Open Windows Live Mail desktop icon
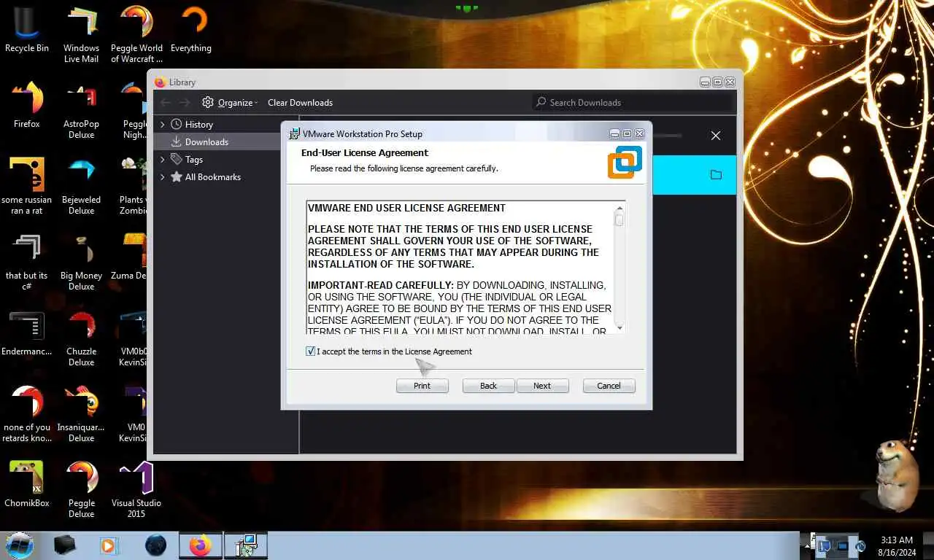Image resolution: width=934 pixels, height=560 pixels. click(x=81, y=35)
